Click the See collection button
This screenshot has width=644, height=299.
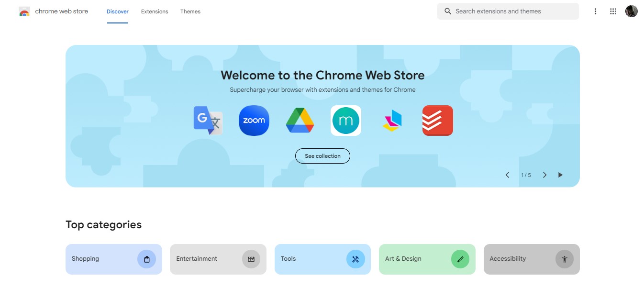[x=322, y=156]
